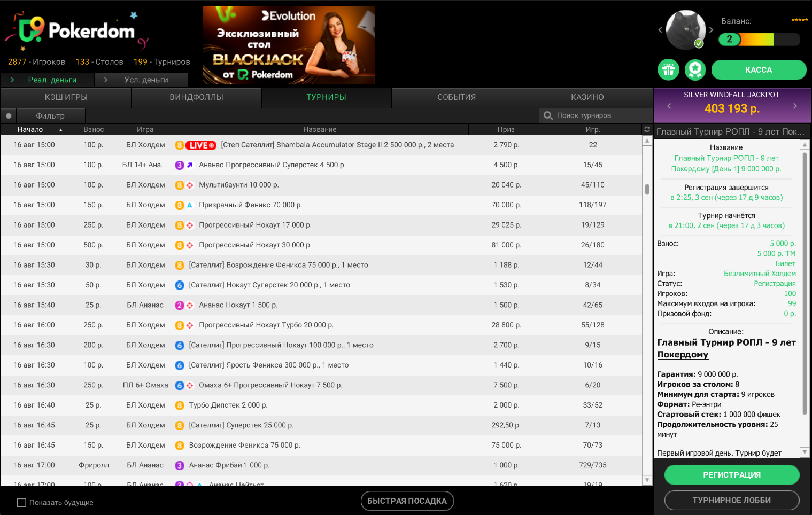812x515 pixels.
Task: Sort by Взнос column header
Action: [x=94, y=130]
